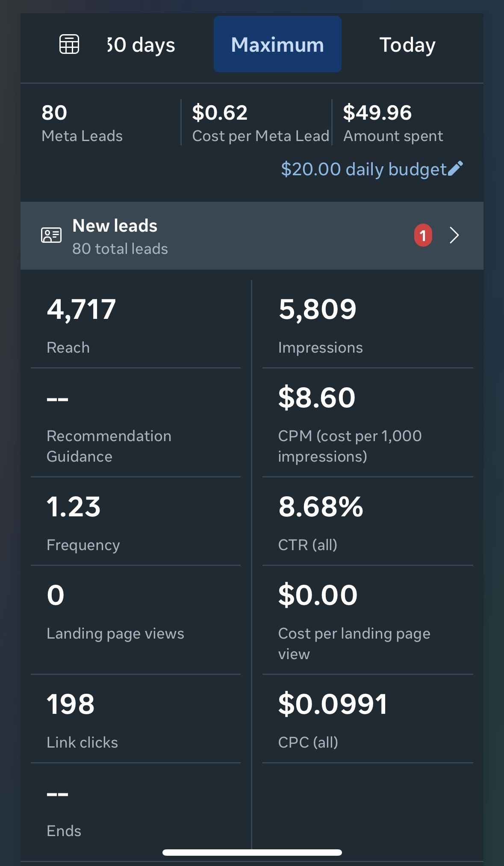
Task: Switch to the 30 days tab
Action: point(141,45)
